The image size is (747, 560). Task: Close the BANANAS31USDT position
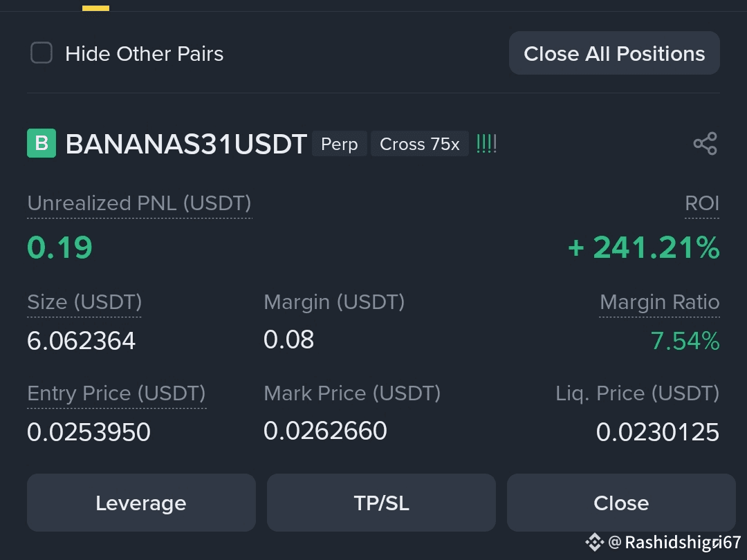tap(621, 503)
